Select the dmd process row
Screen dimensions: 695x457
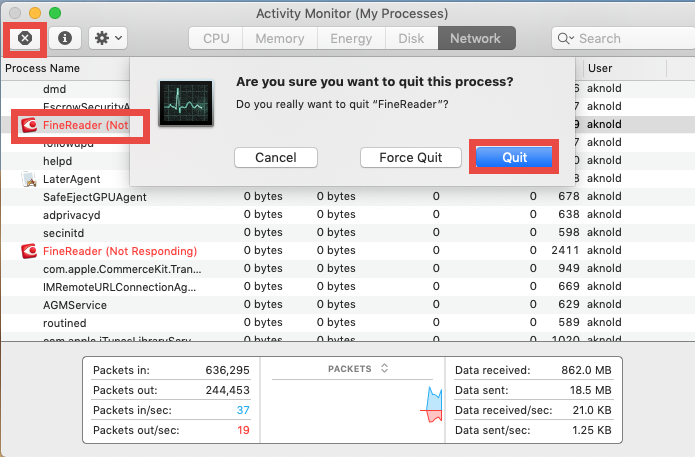(55, 89)
